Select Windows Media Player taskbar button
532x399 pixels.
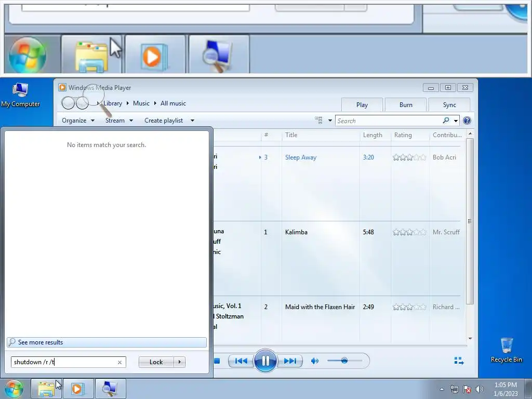[x=78, y=389]
